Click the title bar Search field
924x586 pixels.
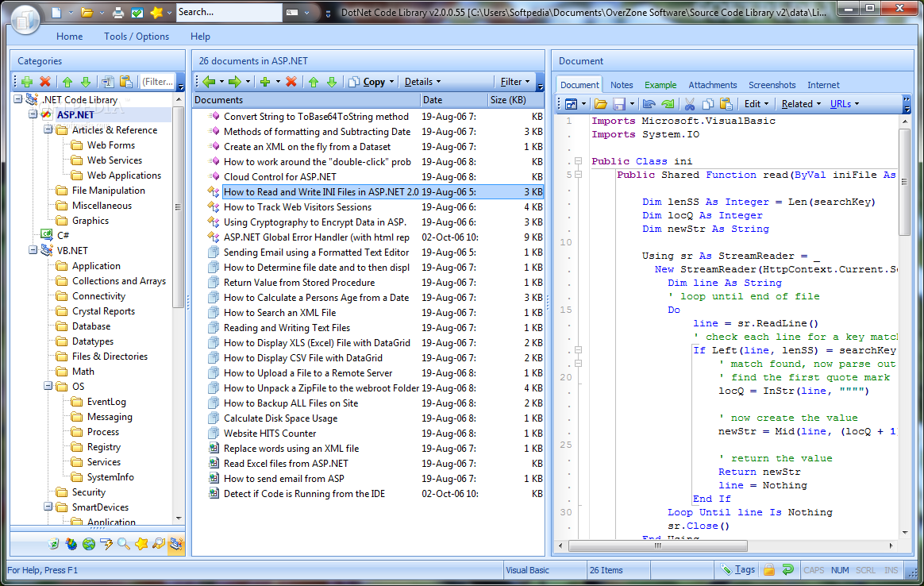coord(229,12)
